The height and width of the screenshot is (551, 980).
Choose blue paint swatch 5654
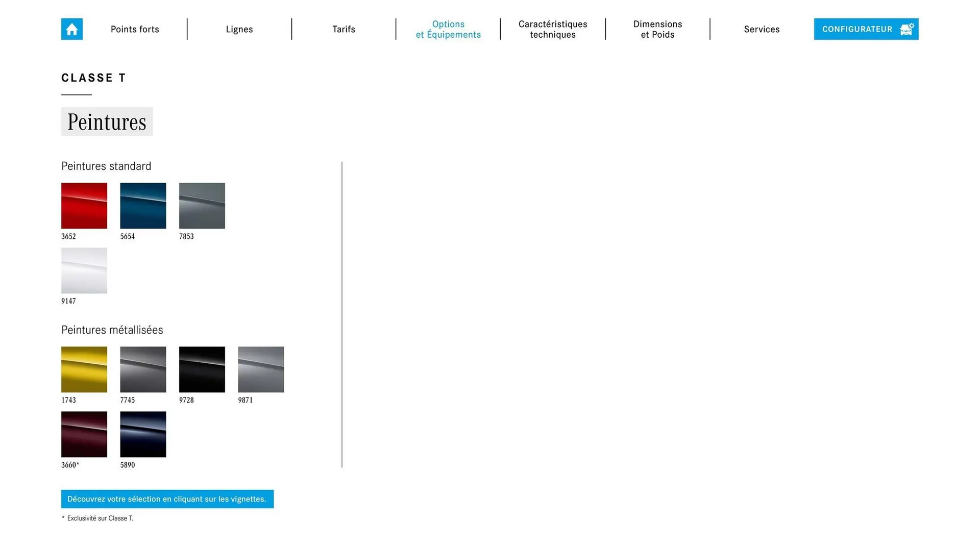pos(143,206)
